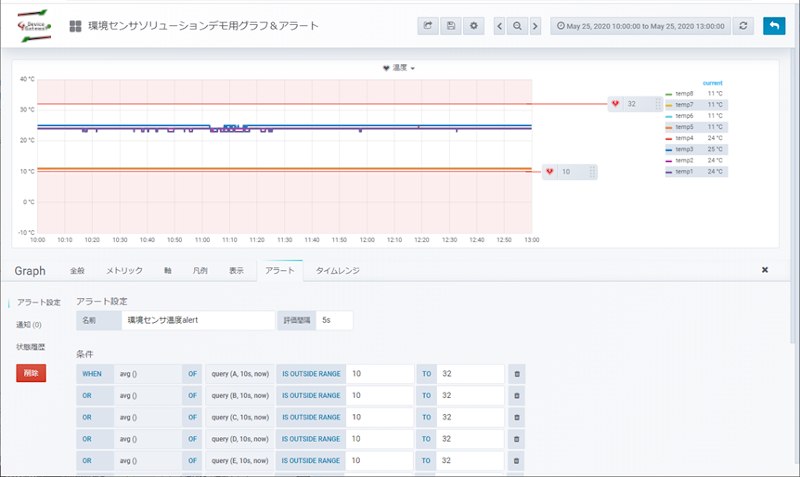Screen dimensions: 800x477
Task: Close the Graph editor panel
Action: [x=765, y=270]
